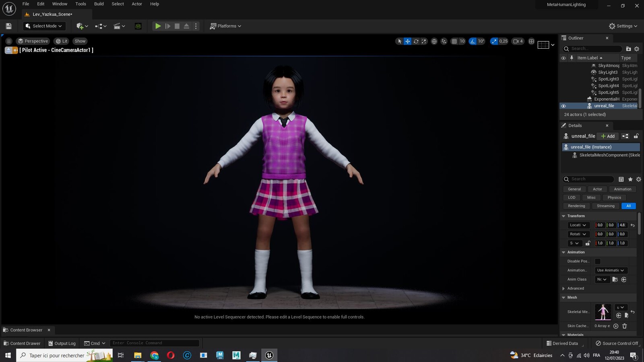
Task: Click the skeletal mesh thumbnail
Action: (x=603, y=312)
